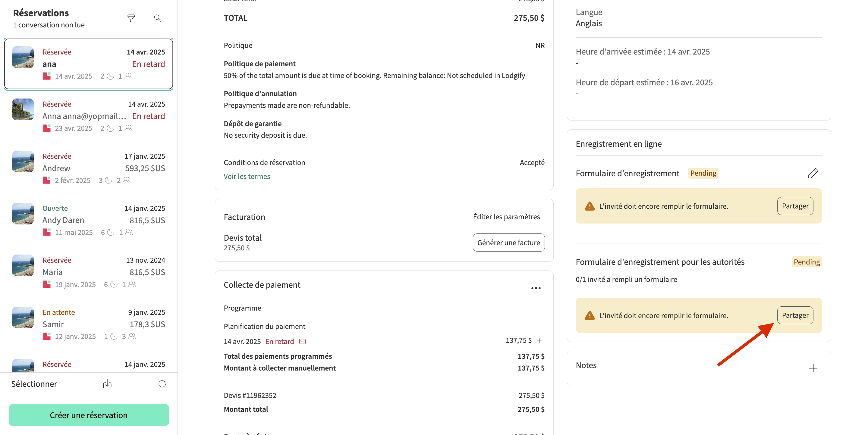This screenshot has width=868, height=435.
Task: Click Générer une facture button
Action: [508, 243]
